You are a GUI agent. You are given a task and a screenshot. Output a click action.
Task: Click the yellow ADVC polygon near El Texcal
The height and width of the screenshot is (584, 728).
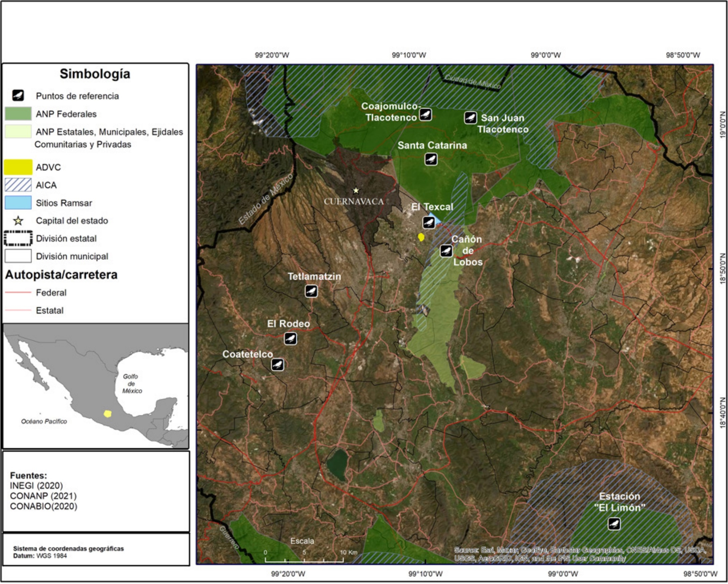pos(421,237)
